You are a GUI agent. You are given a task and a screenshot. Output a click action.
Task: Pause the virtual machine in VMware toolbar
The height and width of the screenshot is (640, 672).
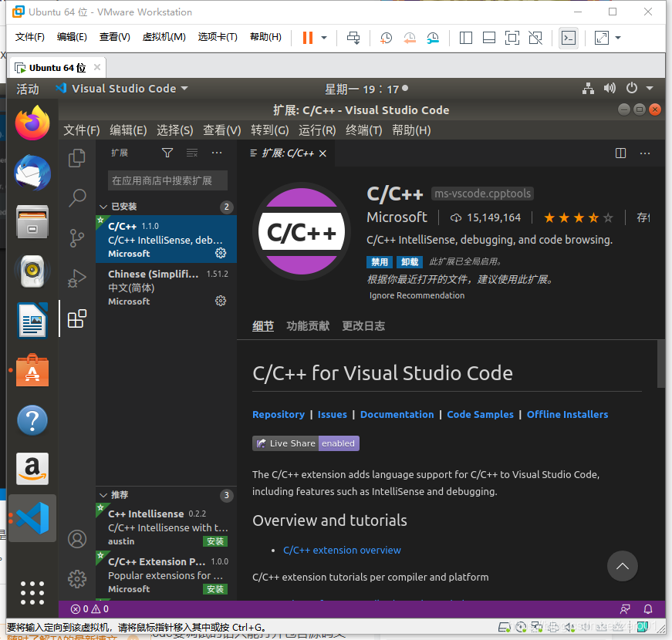click(308, 38)
